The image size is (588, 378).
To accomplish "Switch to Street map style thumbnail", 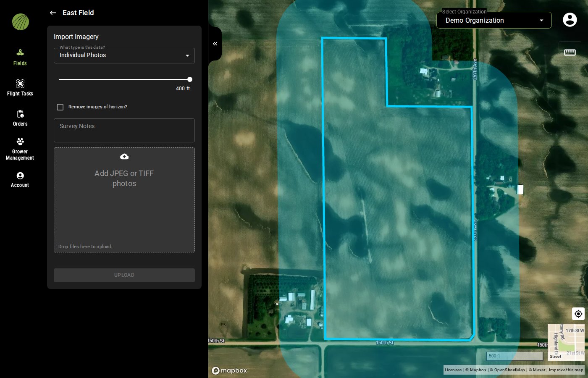I will click(566, 342).
